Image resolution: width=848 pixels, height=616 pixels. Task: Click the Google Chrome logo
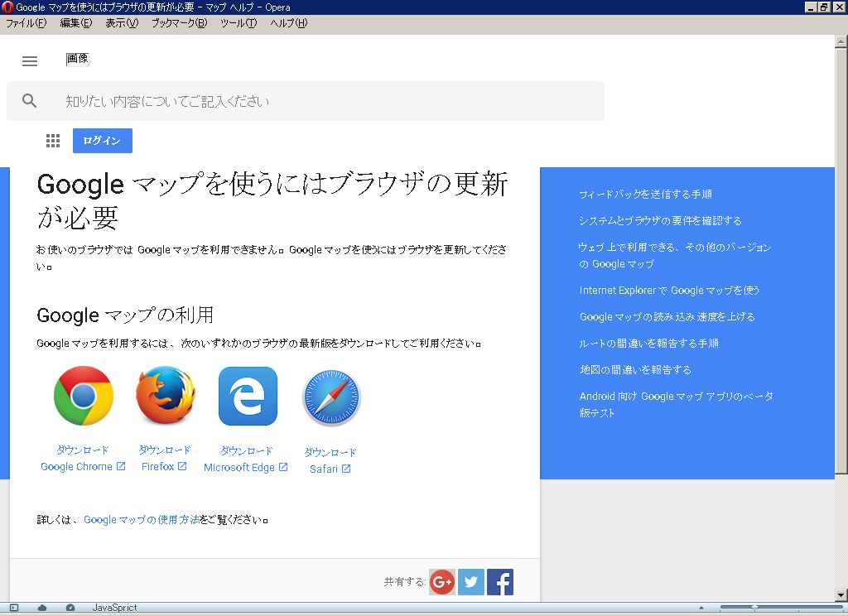[x=84, y=395]
